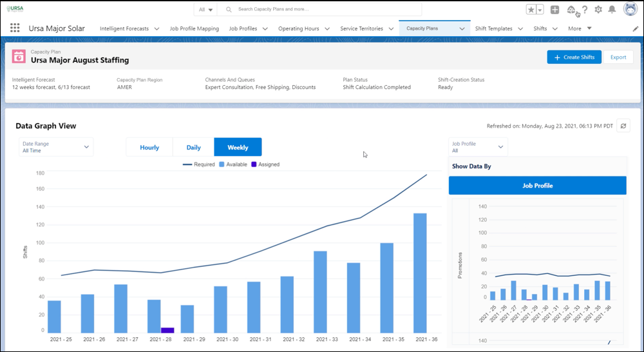Open the Service Territories tab
Screen dimensions: 644x352
(361, 28)
